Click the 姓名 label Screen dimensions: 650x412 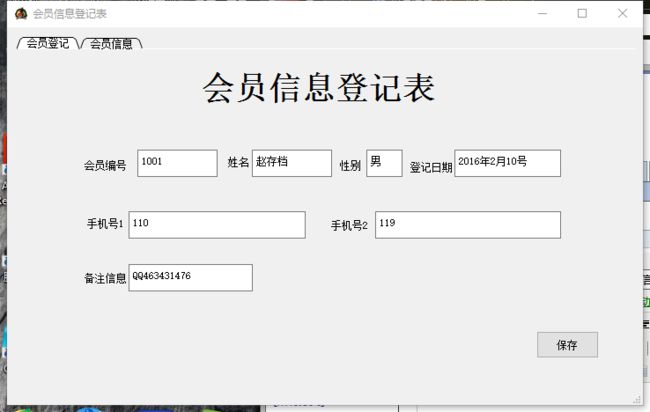click(238, 162)
